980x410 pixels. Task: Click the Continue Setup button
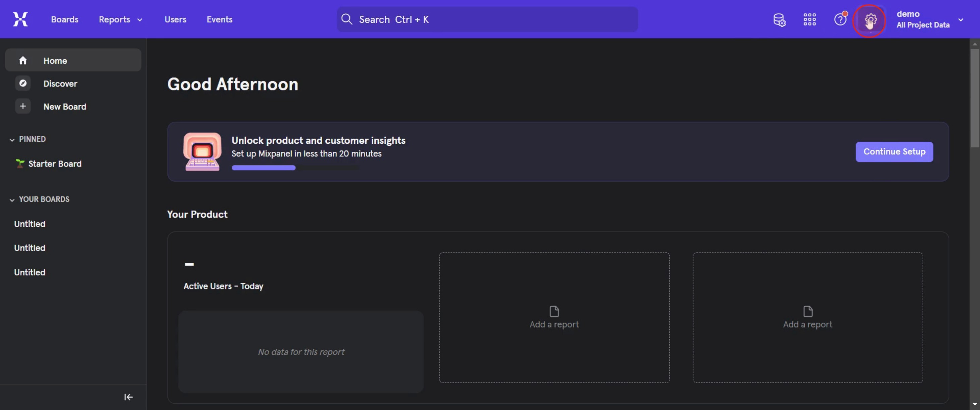[894, 152]
